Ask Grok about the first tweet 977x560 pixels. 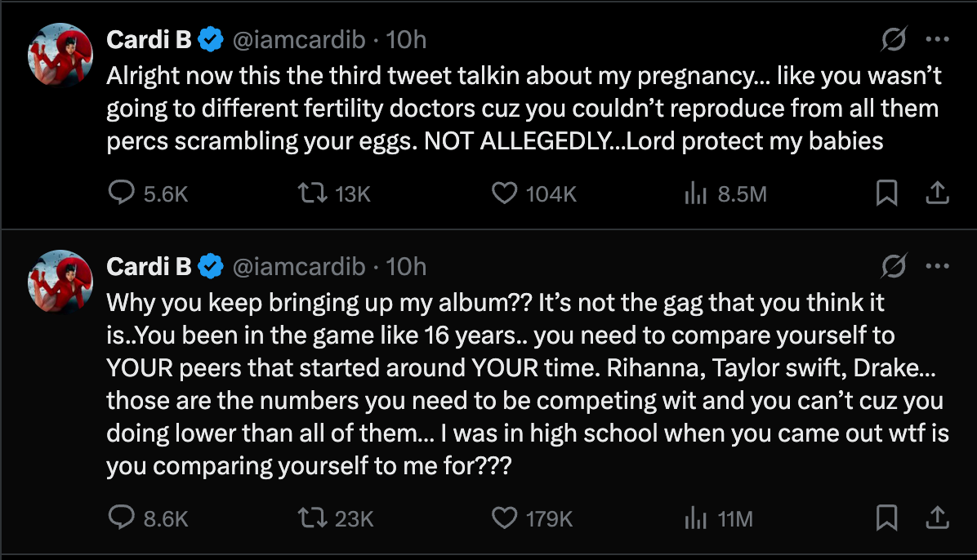(893, 38)
